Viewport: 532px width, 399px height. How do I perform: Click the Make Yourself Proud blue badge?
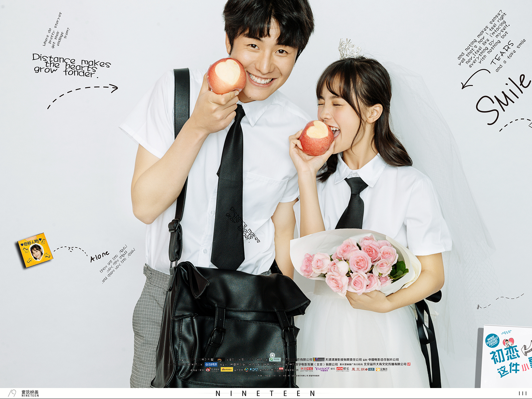(x=492, y=341)
